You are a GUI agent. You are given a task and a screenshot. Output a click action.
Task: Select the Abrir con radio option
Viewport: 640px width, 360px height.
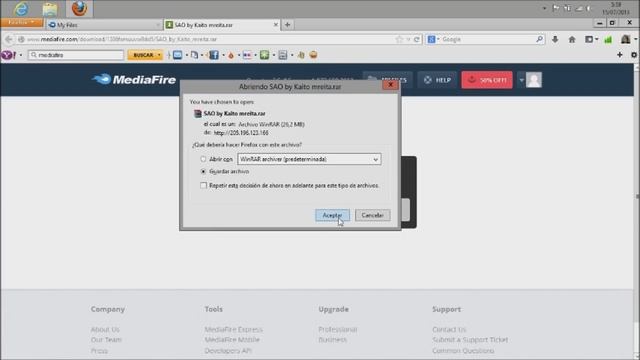(x=203, y=159)
